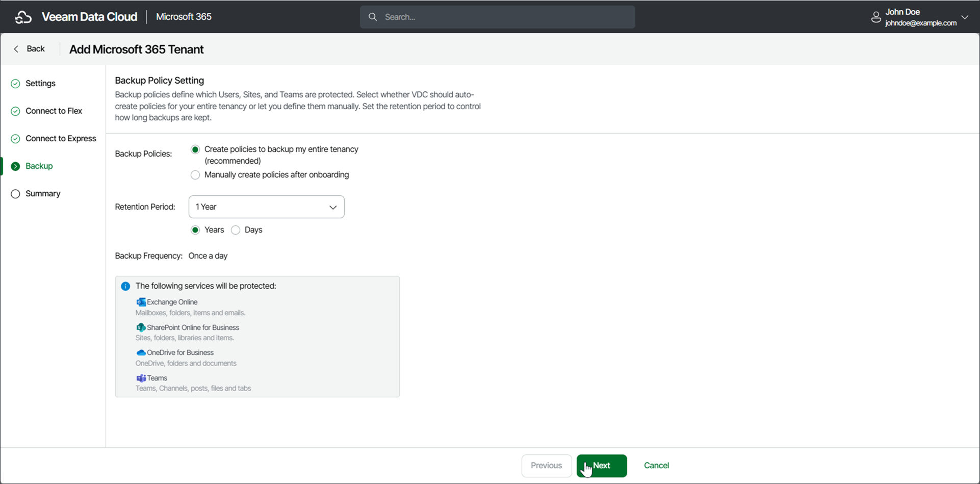Viewport: 980px width, 484px height.
Task: Click the Veeam Data Cloud logo icon
Action: tap(23, 17)
